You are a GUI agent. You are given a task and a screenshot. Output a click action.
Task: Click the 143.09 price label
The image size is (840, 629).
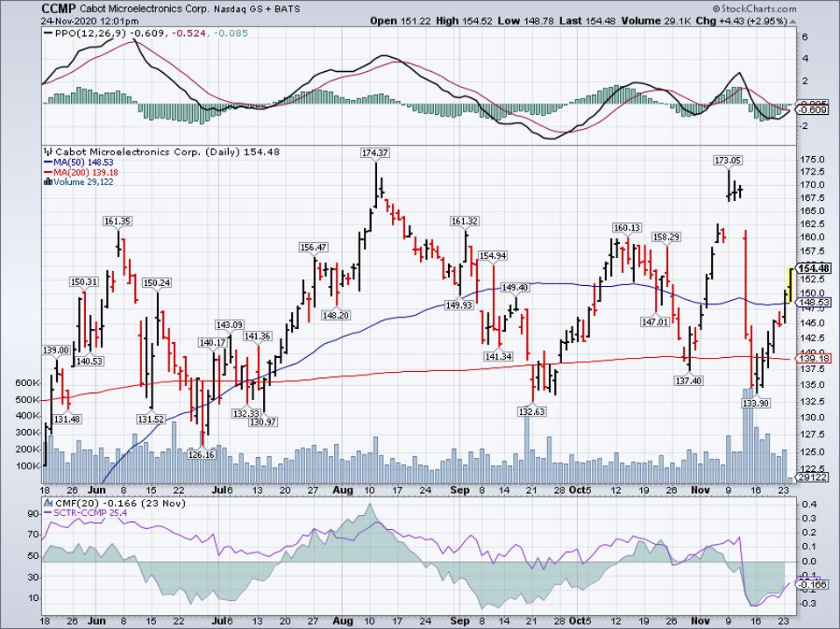[x=229, y=325]
